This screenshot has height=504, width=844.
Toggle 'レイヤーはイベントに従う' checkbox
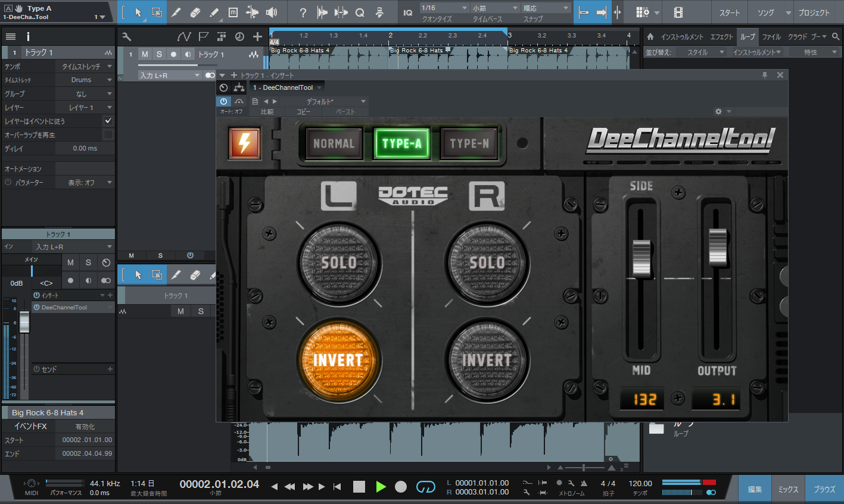[108, 121]
